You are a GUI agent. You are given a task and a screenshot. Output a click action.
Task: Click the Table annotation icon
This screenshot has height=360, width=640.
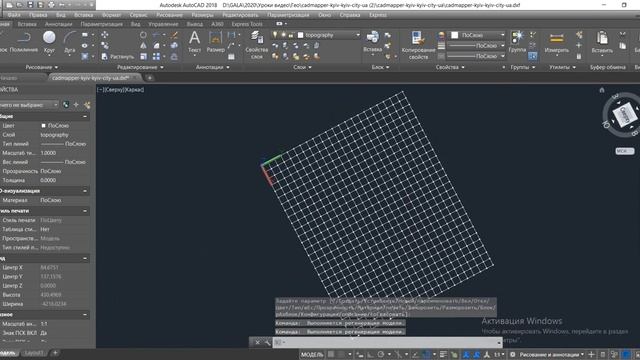pyautogui.click(x=231, y=56)
